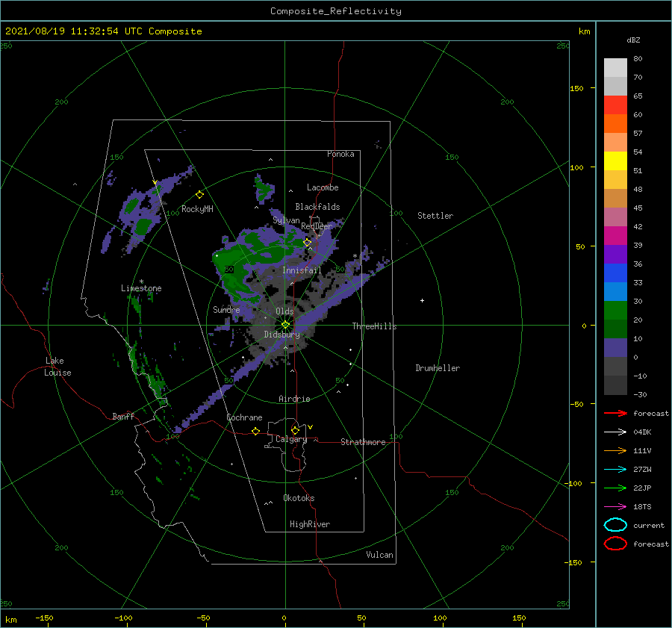This screenshot has height=628, width=672.
Task: Click the HighRiver city label
Action: click(x=310, y=524)
